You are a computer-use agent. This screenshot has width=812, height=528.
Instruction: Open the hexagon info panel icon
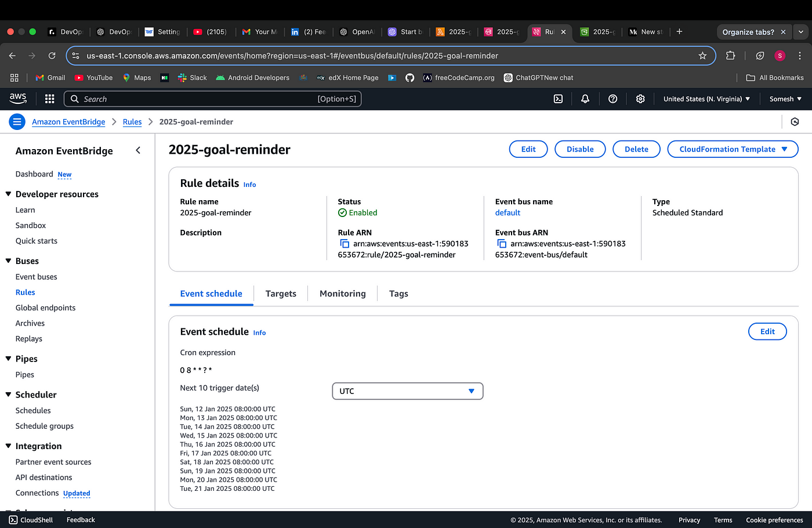pyautogui.click(x=795, y=122)
